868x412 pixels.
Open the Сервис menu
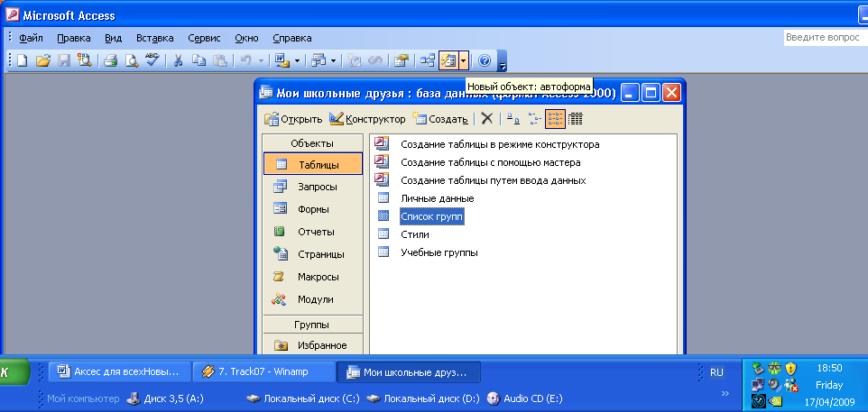coord(204,38)
